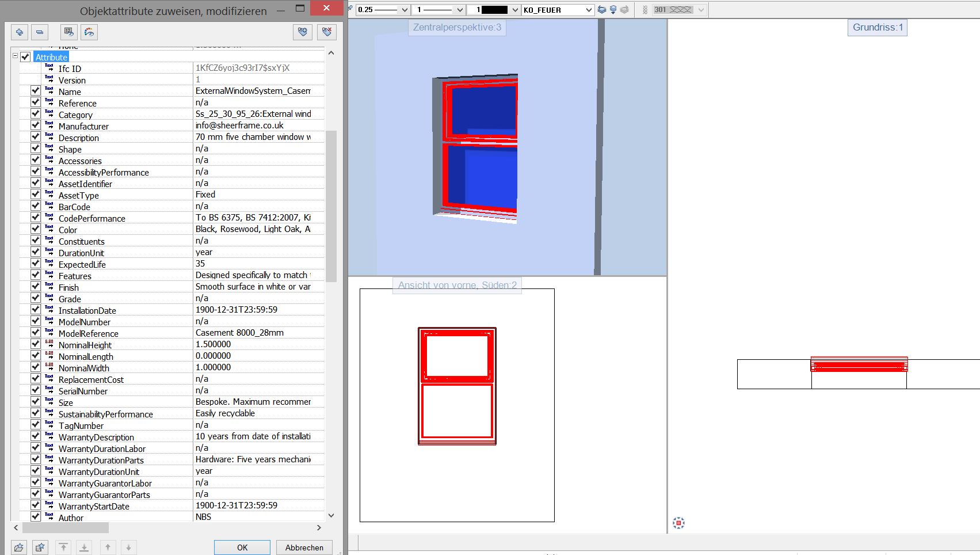980x555 pixels.
Task: Click the minus remove-attribute icon
Action: [x=39, y=32]
